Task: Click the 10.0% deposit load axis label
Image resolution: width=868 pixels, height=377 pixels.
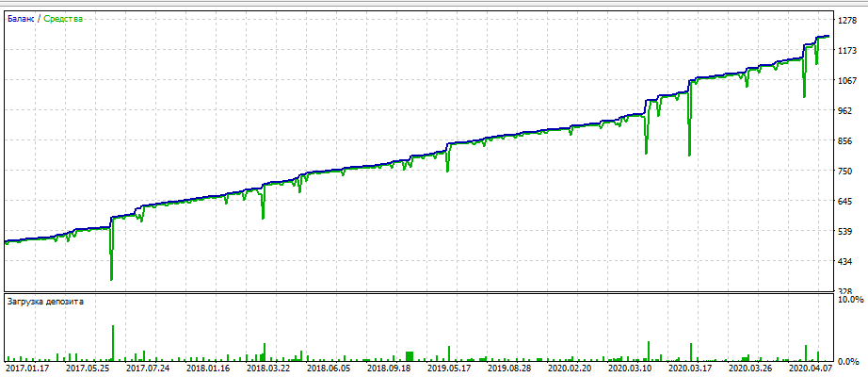Action: (850, 300)
